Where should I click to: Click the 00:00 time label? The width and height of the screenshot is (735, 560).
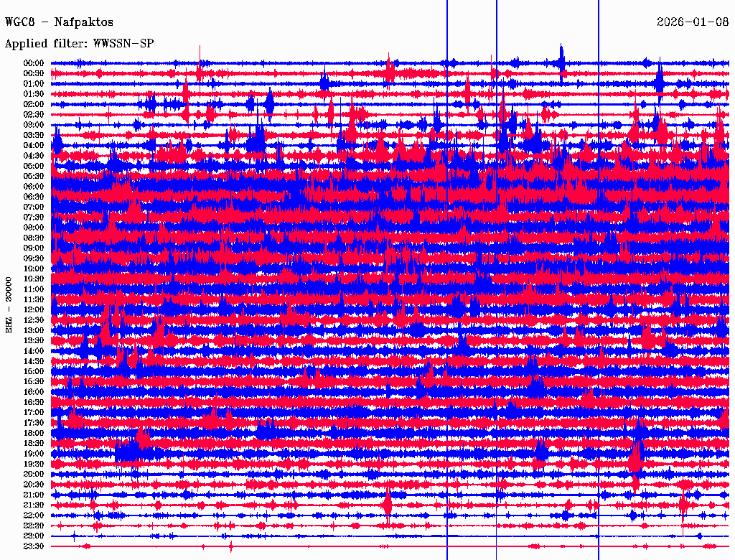coord(33,63)
